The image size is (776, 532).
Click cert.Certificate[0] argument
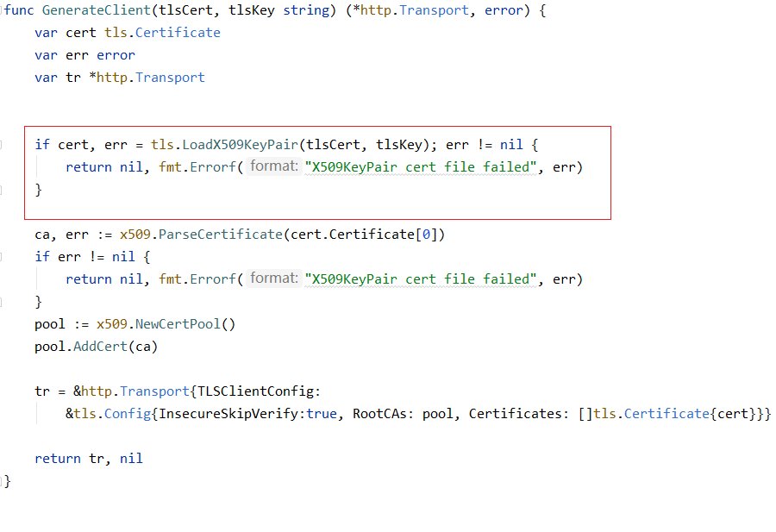pos(363,234)
